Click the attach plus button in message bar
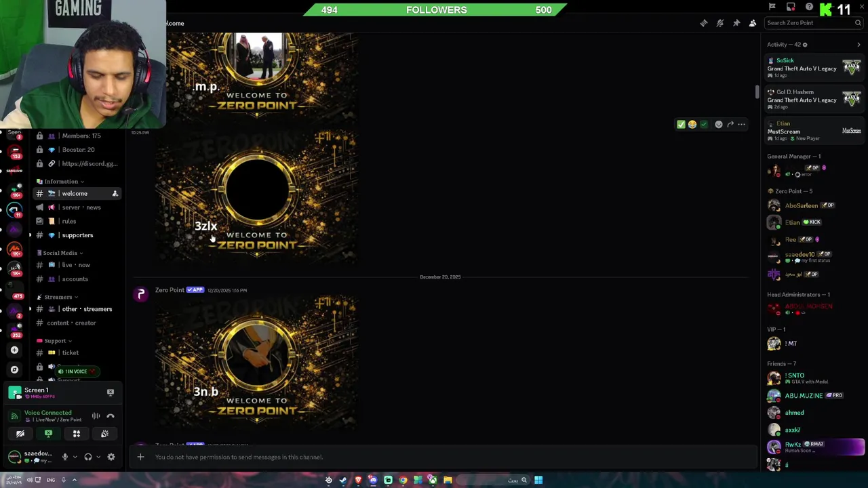The width and height of the screenshot is (868, 488). (140, 457)
